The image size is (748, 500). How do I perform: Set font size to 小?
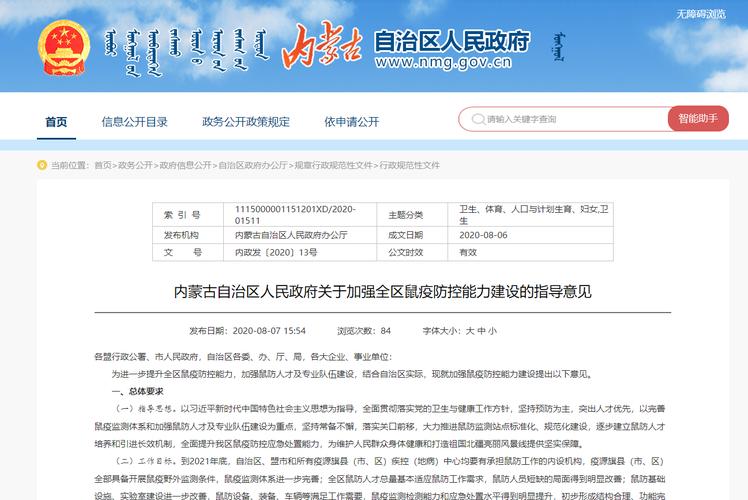493,331
